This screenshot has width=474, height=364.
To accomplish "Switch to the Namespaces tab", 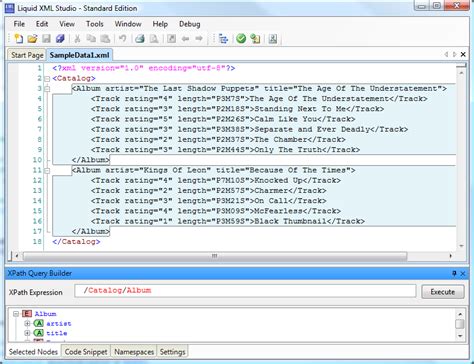I will coord(134,352).
